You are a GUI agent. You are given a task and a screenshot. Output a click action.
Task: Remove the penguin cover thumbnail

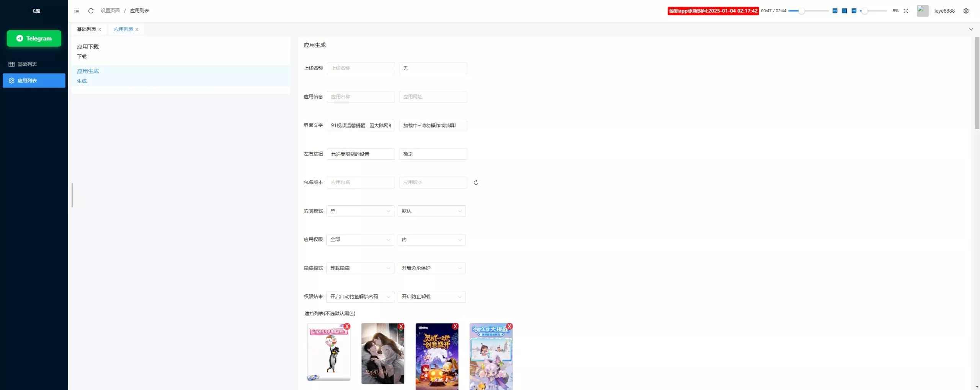coord(347,327)
